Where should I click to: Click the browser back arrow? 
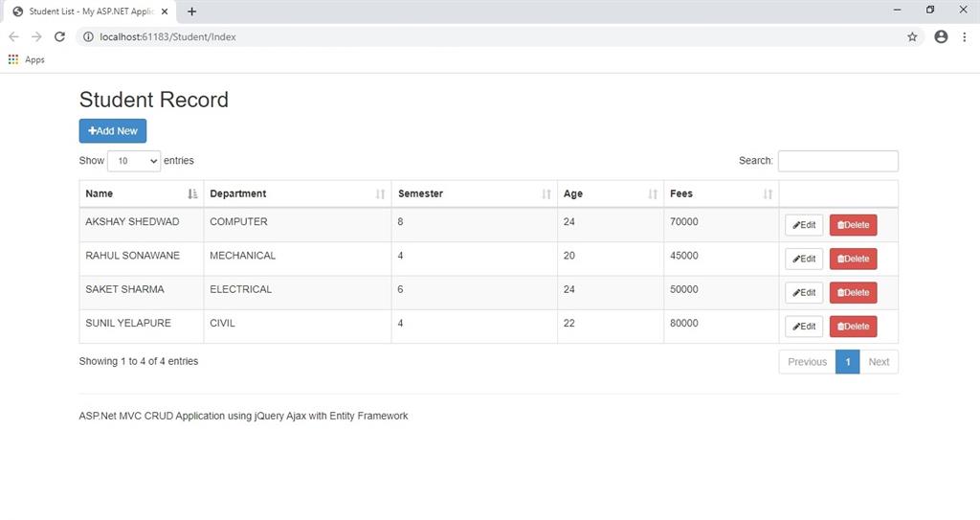click(13, 36)
